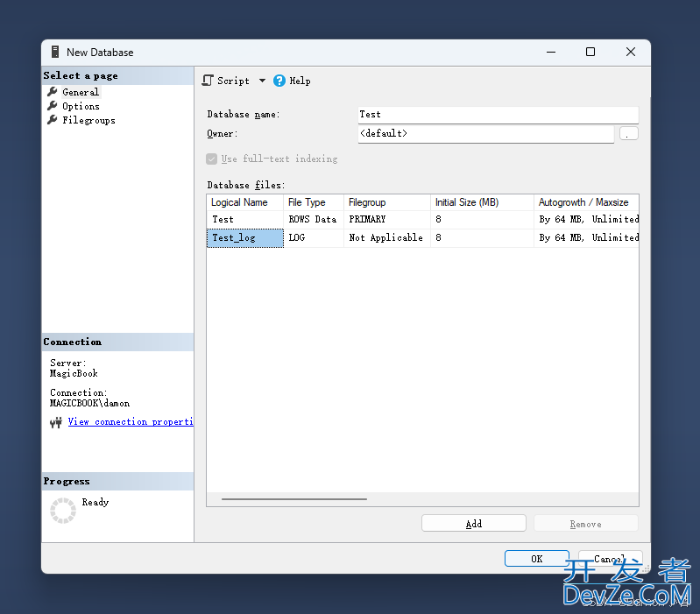Click the wrench icon beside Options

click(x=53, y=106)
